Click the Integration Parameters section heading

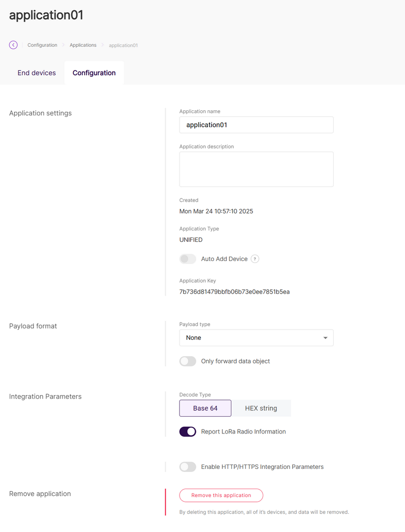click(45, 397)
